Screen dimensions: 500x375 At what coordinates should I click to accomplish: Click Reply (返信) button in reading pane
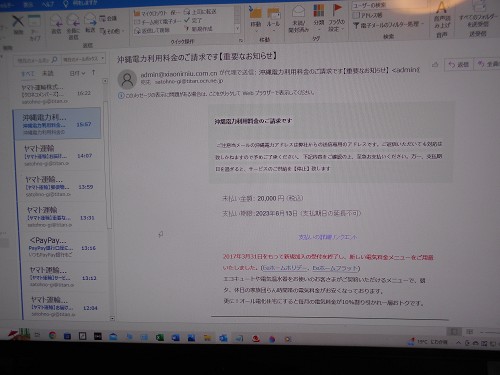coord(459,64)
